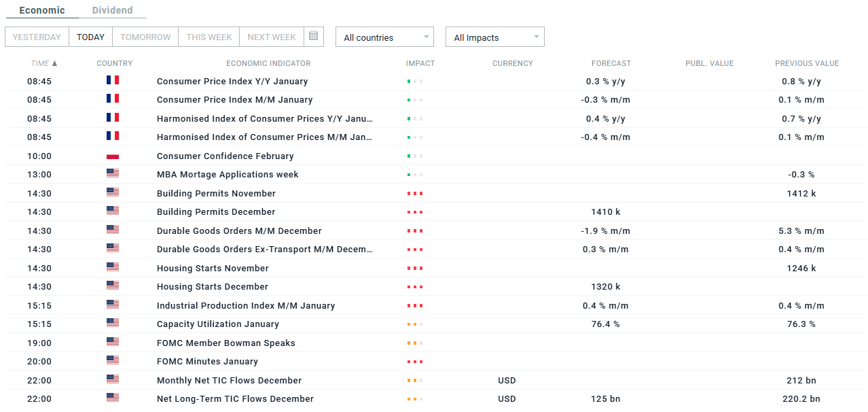This screenshot has width=868, height=412.
Task: Click the Today filter button
Action: 90,37
